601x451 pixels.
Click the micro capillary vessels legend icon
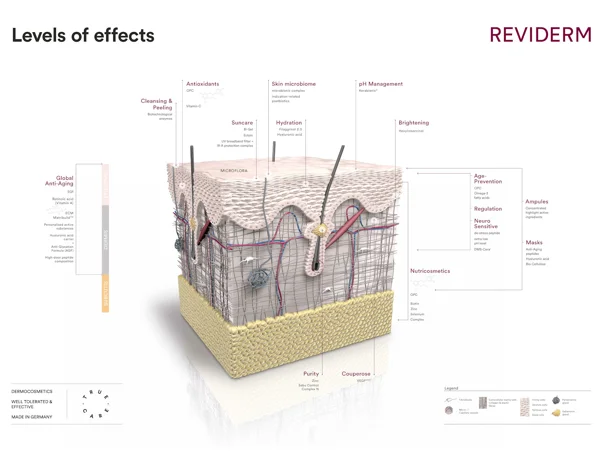[x=451, y=411]
